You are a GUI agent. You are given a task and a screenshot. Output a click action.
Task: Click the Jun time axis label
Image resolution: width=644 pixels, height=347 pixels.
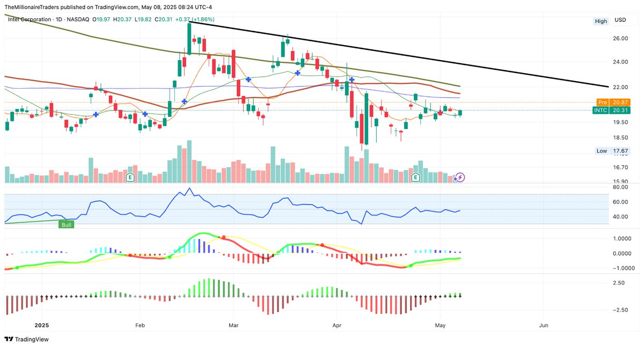tap(544, 326)
